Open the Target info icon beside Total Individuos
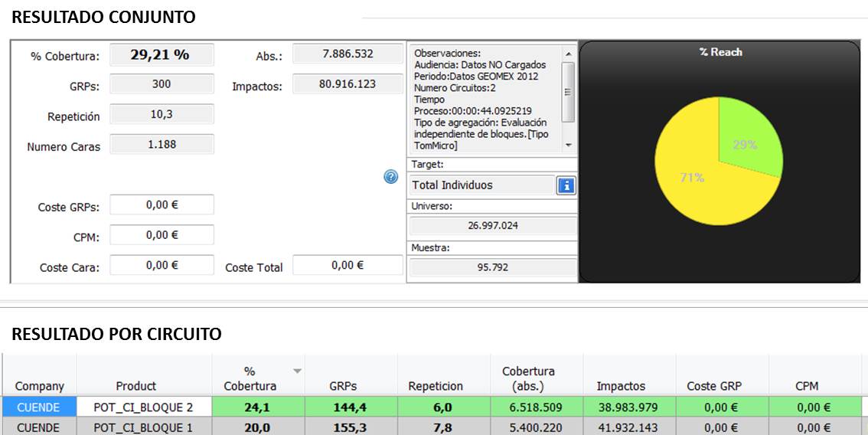This screenshot has height=435, width=868. point(566,185)
